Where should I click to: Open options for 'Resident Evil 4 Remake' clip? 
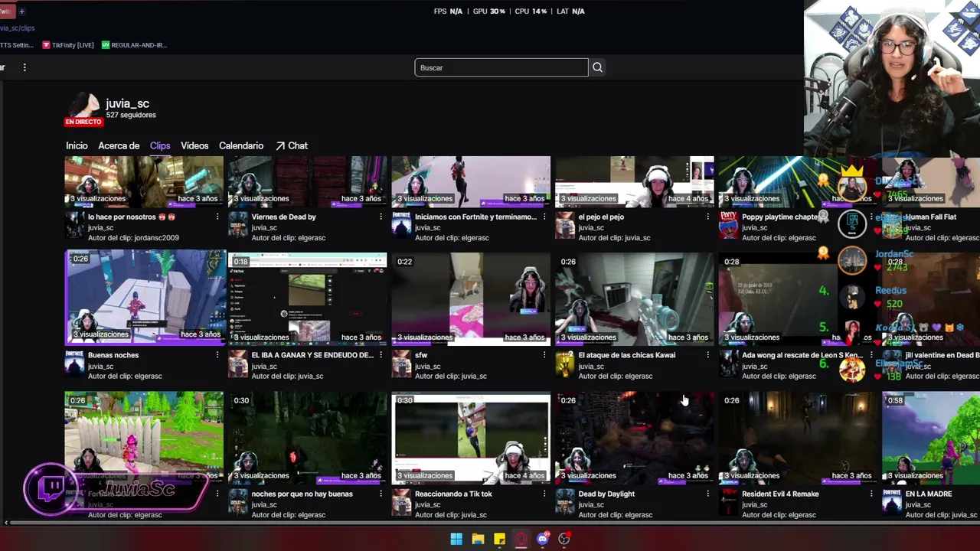click(871, 494)
